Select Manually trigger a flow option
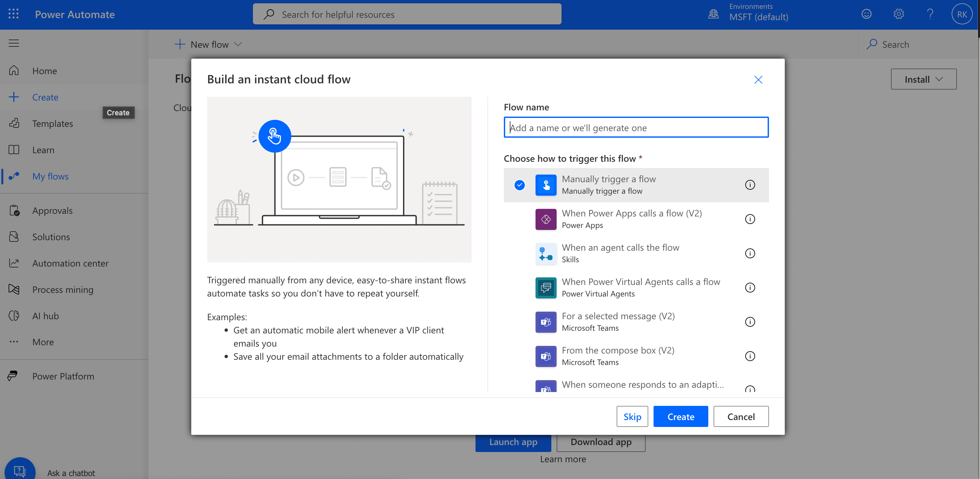This screenshot has width=980, height=479. [x=636, y=185]
